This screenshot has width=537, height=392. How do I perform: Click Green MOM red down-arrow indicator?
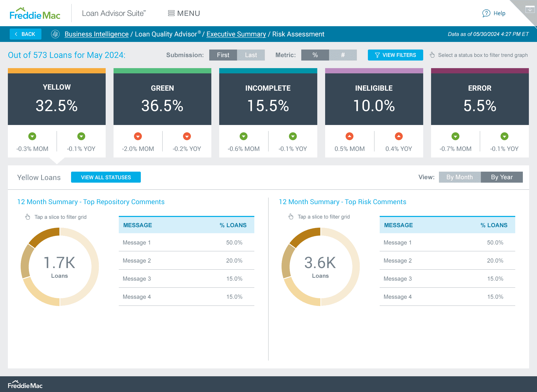point(138,136)
